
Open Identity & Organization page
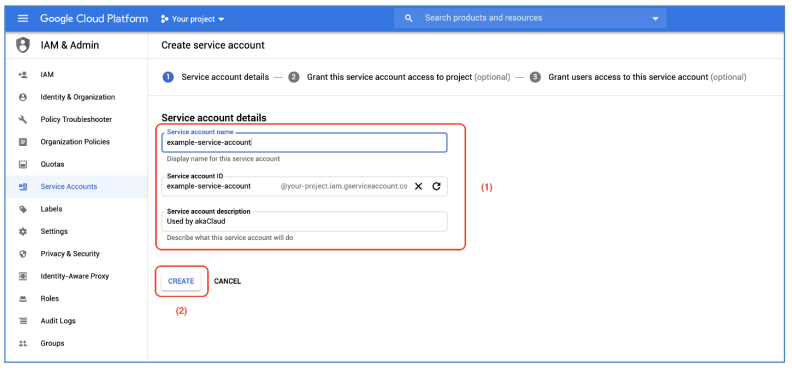[78, 97]
